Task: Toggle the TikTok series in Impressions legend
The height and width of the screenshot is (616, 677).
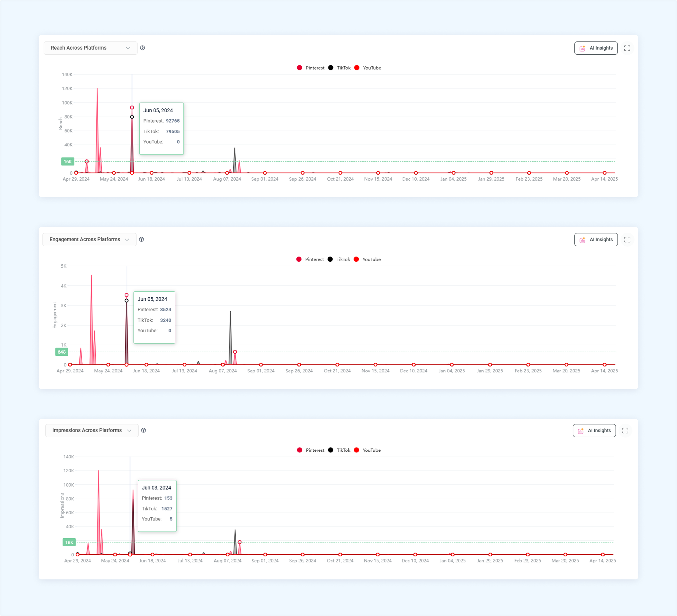Action: [339, 450]
